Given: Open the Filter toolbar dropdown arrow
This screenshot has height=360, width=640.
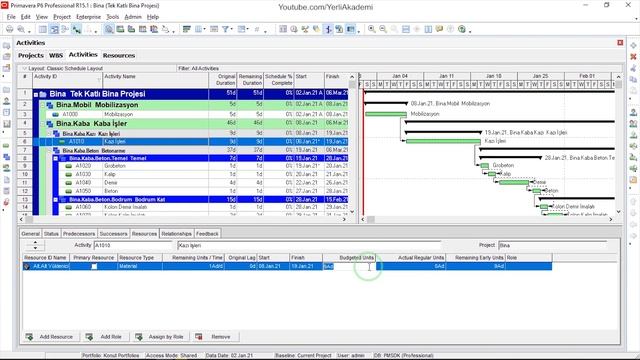Looking at the screenshot, I should [231, 30].
